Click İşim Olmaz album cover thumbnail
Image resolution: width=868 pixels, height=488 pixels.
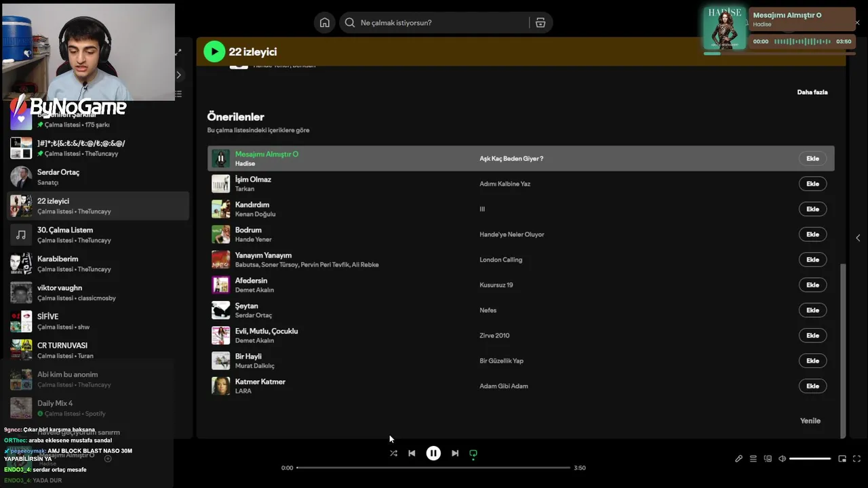point(220,184)
